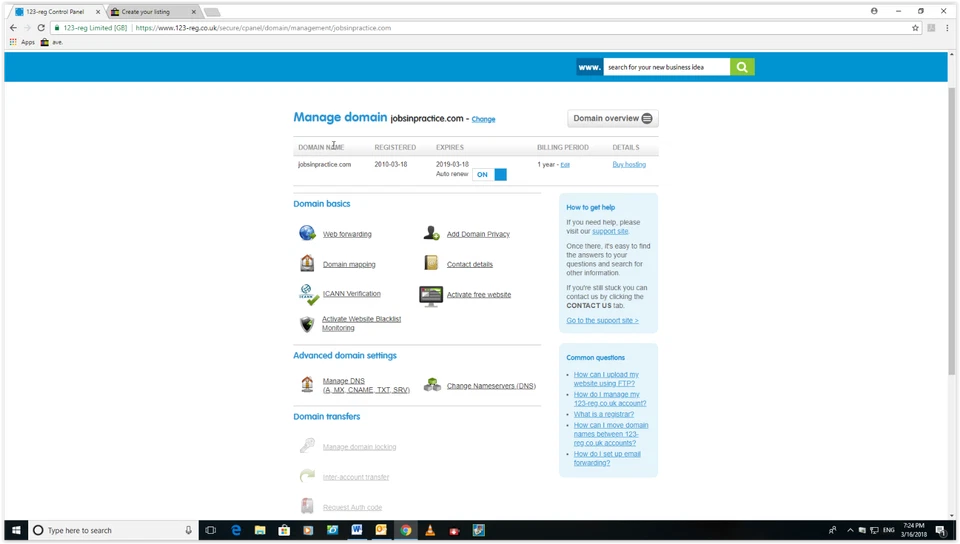The image size is (960, 544).
Task: Click Go to the support site link
Action: (x=602, y=320)
